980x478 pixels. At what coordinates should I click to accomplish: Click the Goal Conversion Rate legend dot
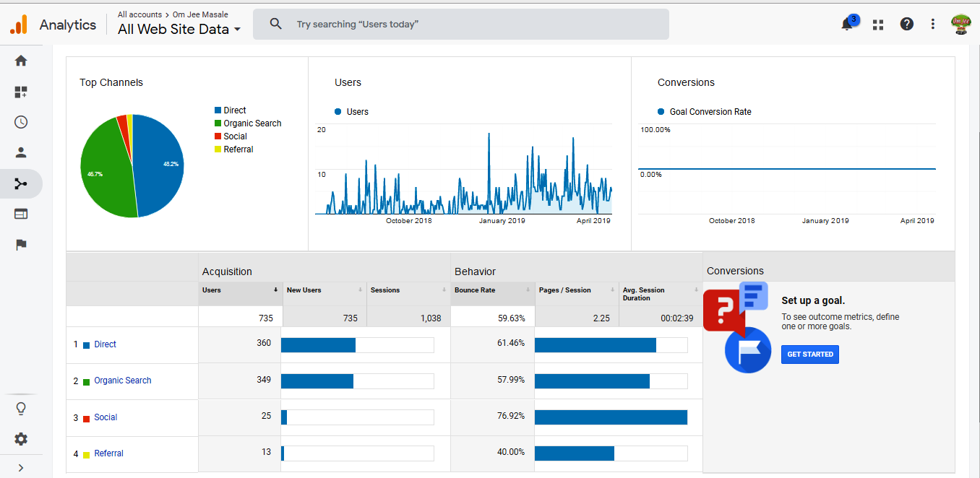(x=661, y=112)
